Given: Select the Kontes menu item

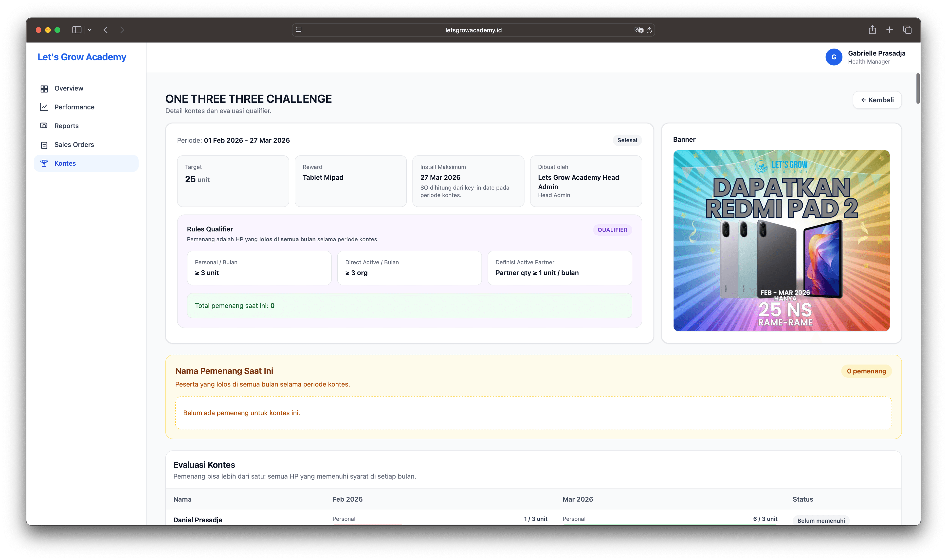Looking at the screenshot, I should (86, 163).
